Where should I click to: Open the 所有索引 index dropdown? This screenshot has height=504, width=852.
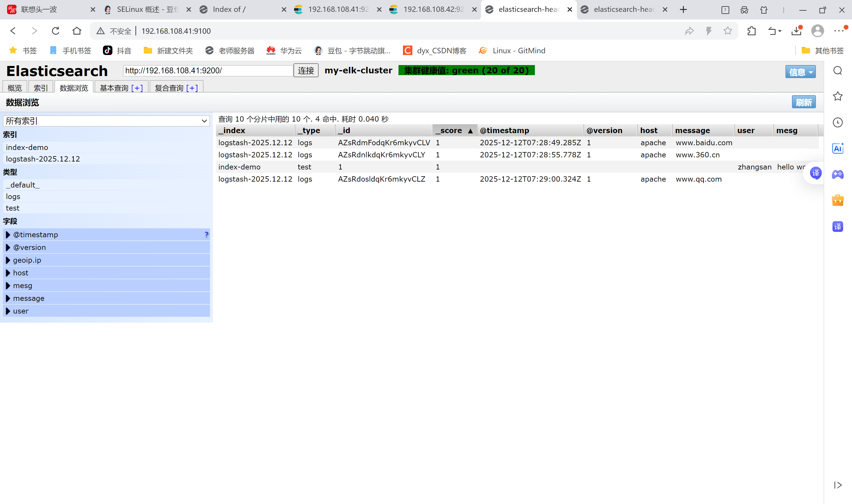(x=106, y=121)
